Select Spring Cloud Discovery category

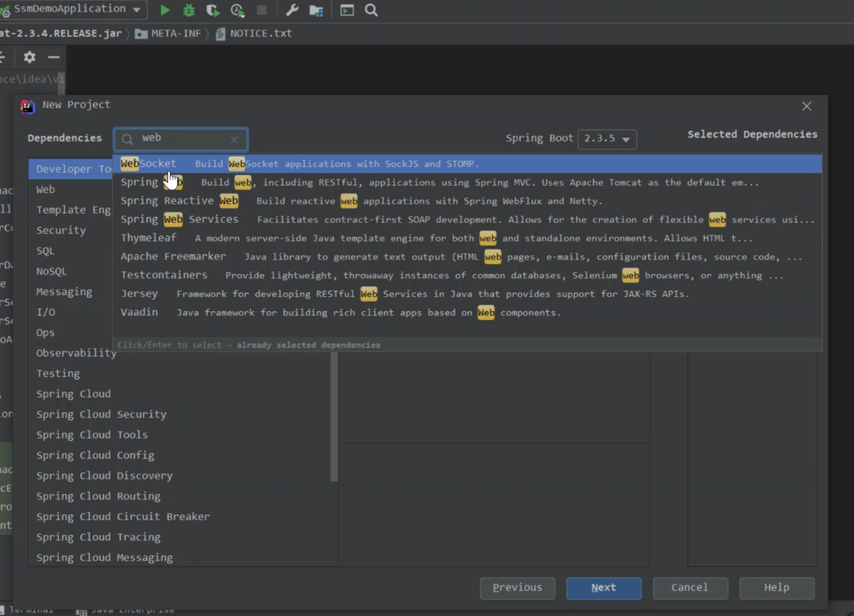click(x=180, y=476)
